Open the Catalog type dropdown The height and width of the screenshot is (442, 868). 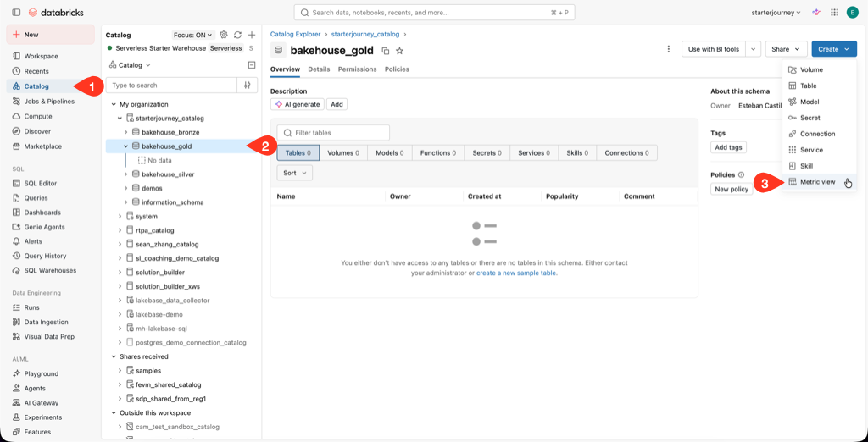130,65
